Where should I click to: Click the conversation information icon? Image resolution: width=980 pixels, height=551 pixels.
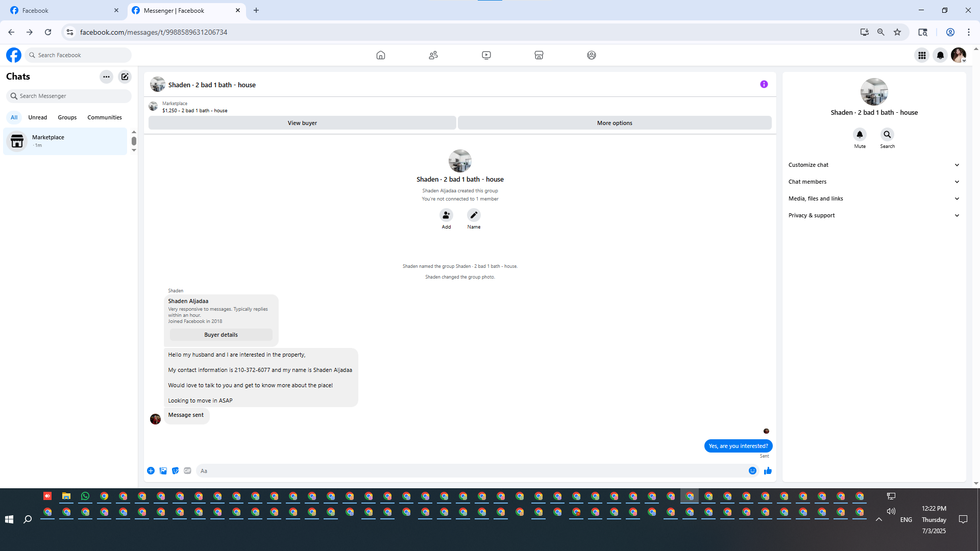(764, 84)
